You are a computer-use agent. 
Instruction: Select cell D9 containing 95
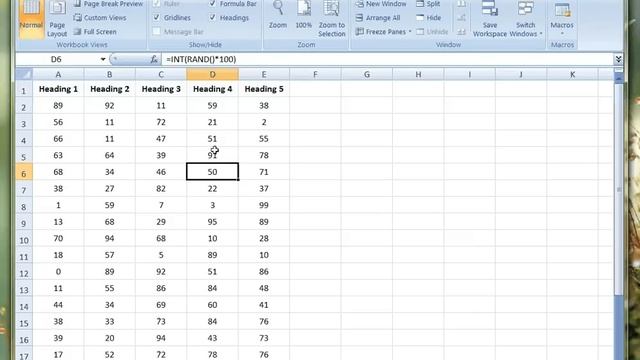(212, 222)
